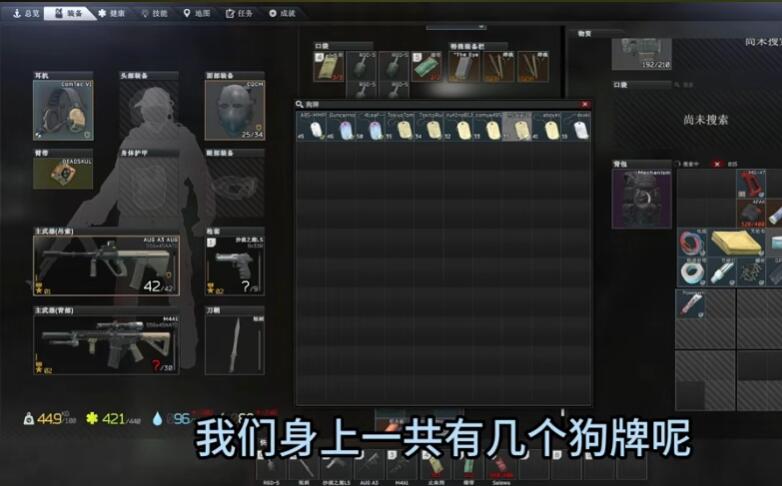Select the fifth dogtag, second gold one

click(x=429, y=126)
